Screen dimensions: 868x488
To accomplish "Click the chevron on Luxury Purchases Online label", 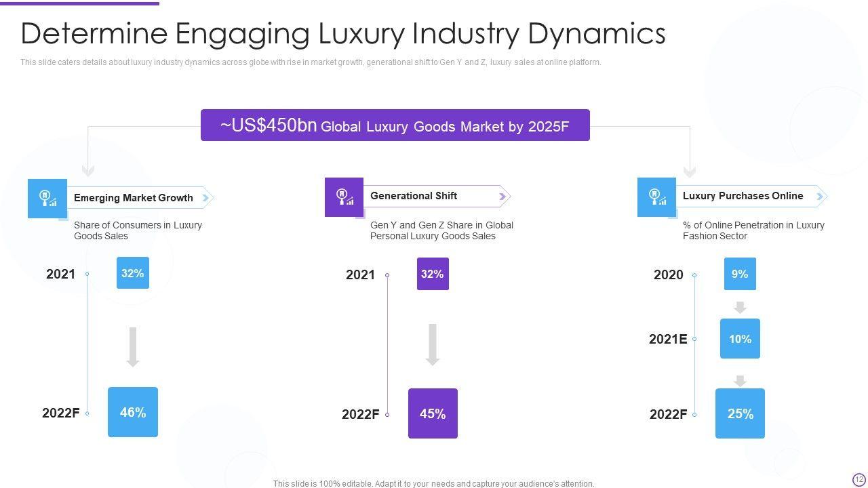I will coord(820,197).
